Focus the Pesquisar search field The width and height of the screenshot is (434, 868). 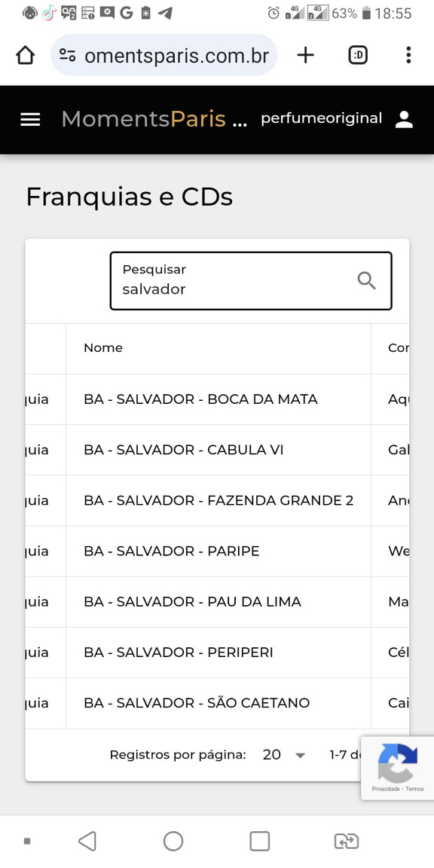(251, 280)
